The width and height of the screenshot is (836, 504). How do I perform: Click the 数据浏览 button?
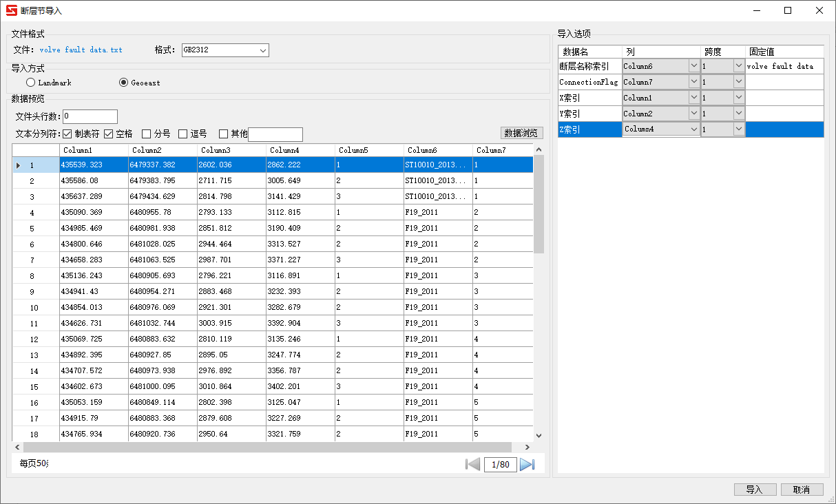click(x=521, y=134)
